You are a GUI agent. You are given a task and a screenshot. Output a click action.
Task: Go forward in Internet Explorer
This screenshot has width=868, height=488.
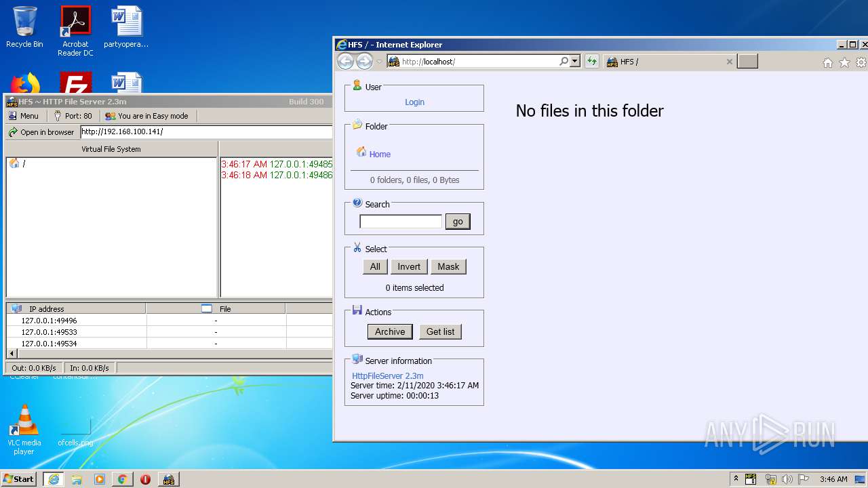click(x=364, y=62)
